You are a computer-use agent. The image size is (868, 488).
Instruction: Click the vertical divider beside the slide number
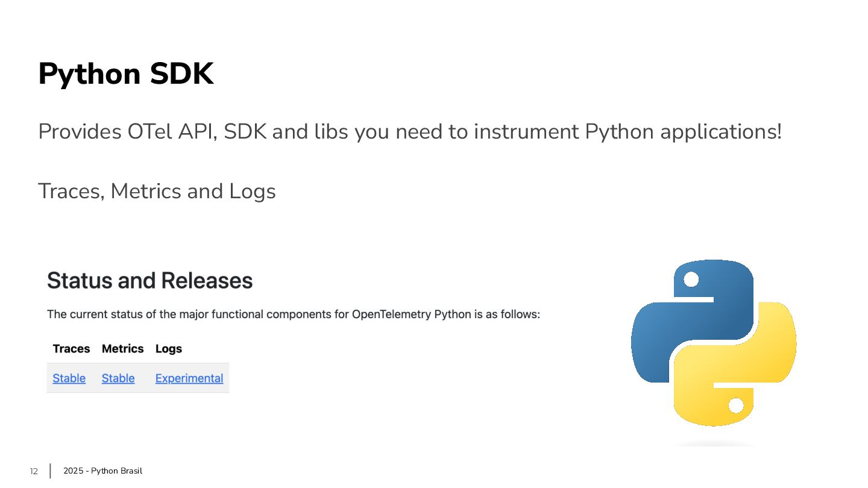(50, 471)
